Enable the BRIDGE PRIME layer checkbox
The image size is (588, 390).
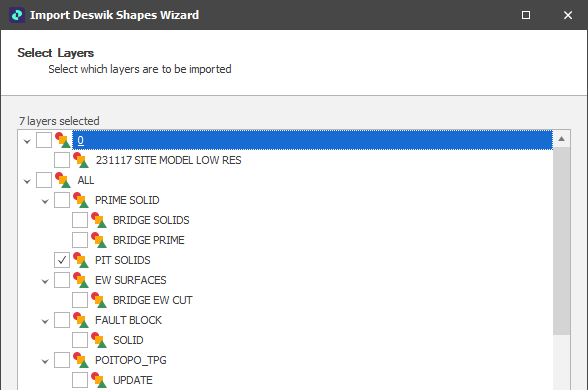pos(80,240)
